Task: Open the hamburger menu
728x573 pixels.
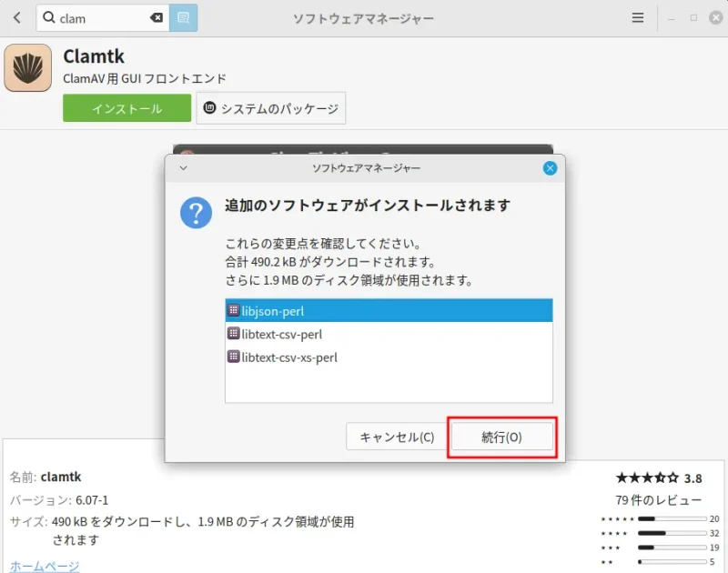Action: pos(638,17)
